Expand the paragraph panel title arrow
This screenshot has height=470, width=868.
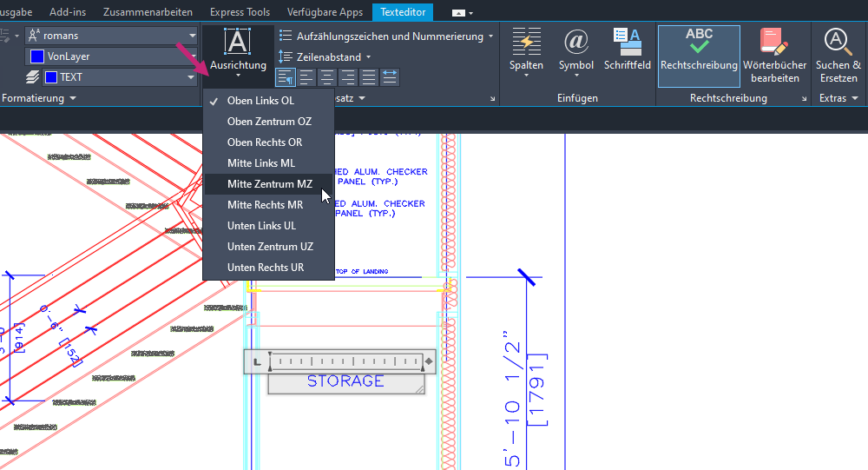[362, 98]
